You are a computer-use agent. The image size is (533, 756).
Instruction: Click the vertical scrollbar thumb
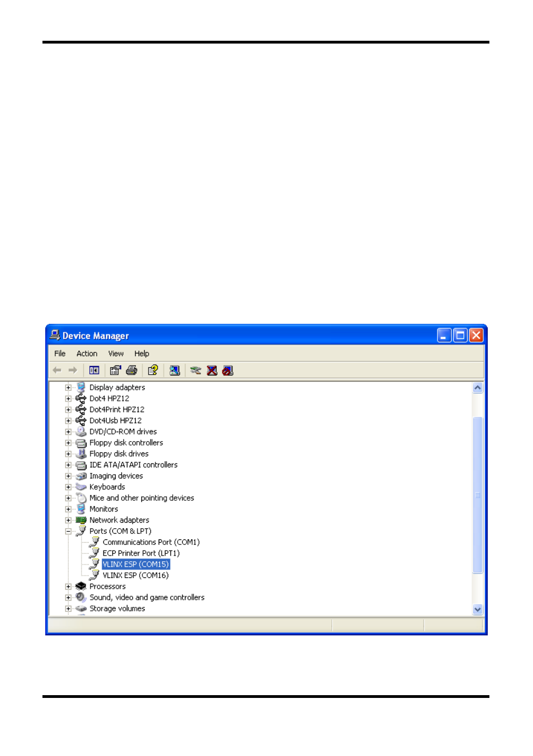pyautogui.click(x=478, y=495)
